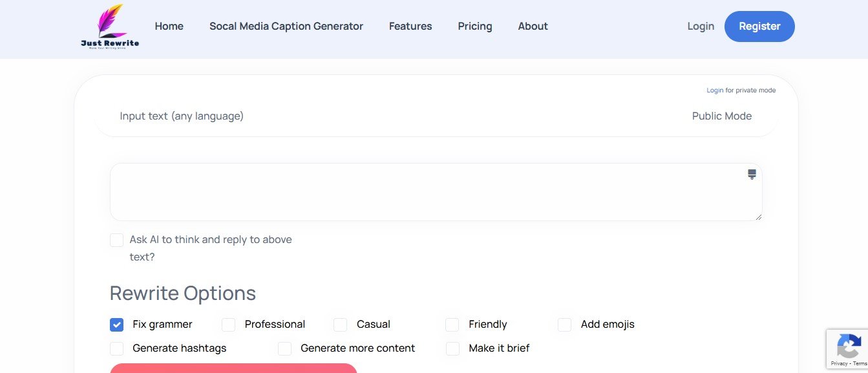
Task: Navigate to Pricing in navbar
Action: [475, 27]
